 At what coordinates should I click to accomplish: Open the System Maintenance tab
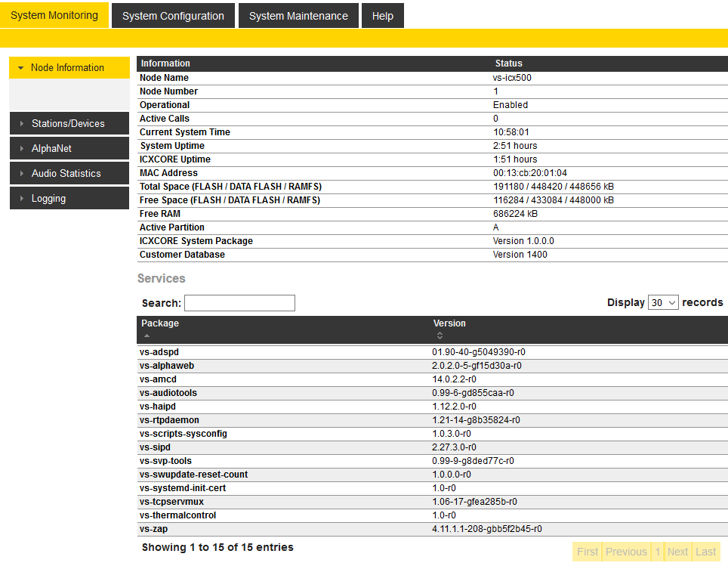298,16
